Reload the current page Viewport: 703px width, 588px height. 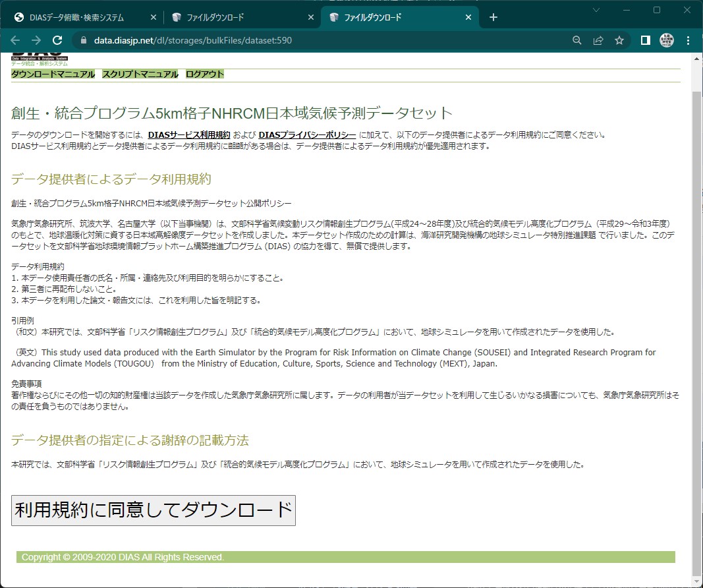[x=57, y=40]
